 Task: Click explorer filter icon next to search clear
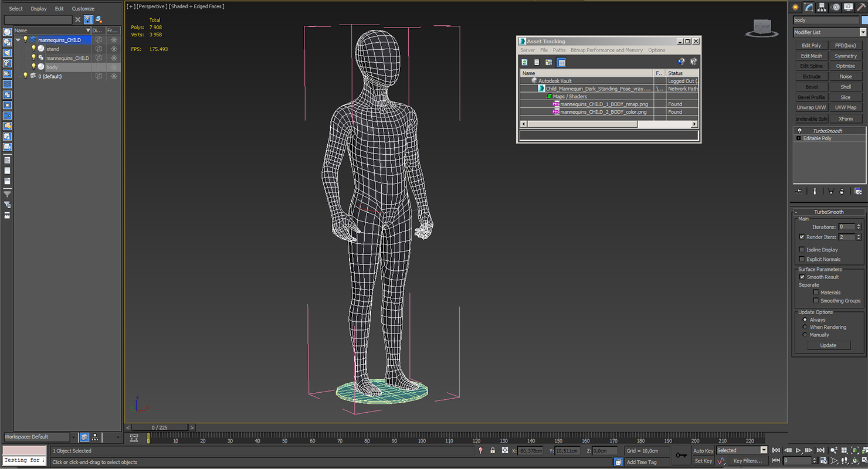[88, 19]
